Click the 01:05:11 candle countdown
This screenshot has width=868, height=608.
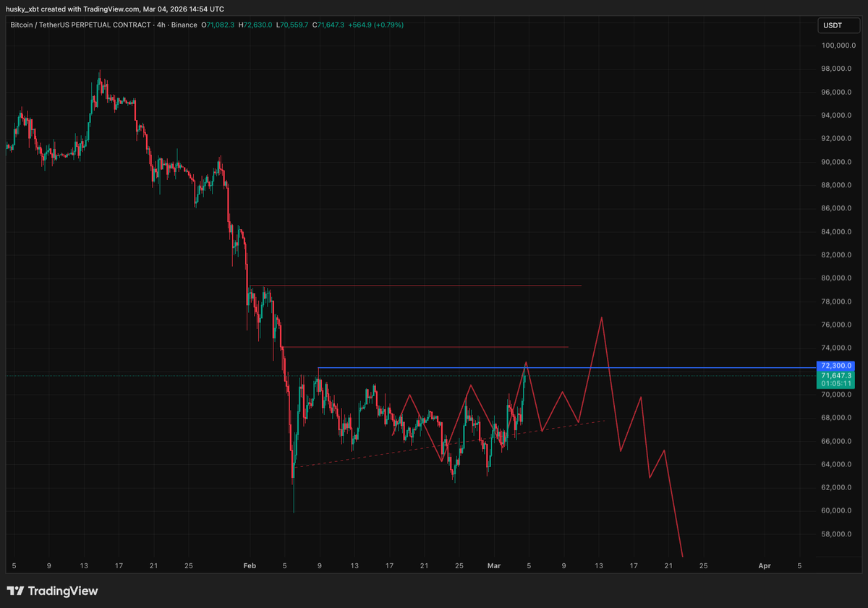tap(835, 385)
